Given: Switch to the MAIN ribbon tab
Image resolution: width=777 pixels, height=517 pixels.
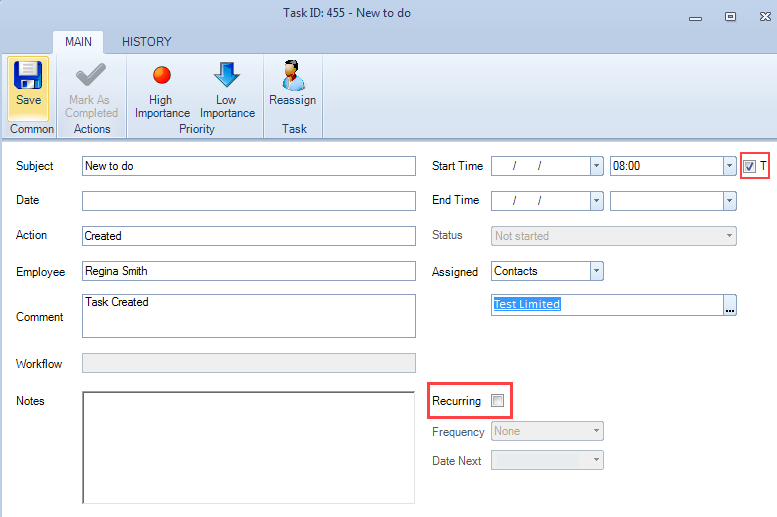Looking at the screenshot, I should click(78, 42).
